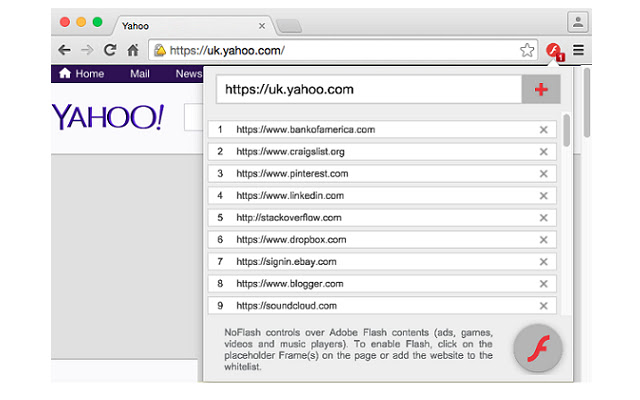Image resolution: width=640 pixels, height=400 pixels.
Task: Click the whitelist list scrollbar thumb
Action: pos(567,130)
